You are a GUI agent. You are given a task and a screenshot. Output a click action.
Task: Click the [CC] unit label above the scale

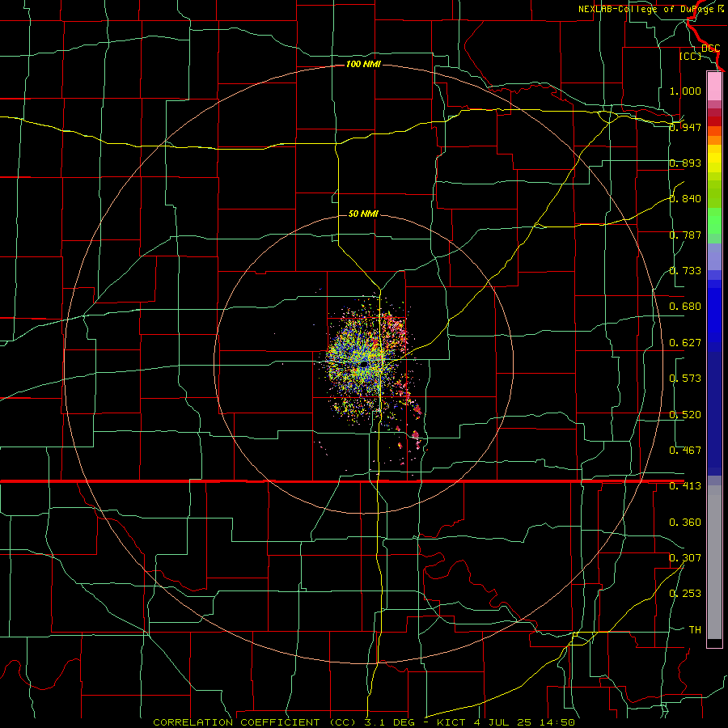coord(691,56)
